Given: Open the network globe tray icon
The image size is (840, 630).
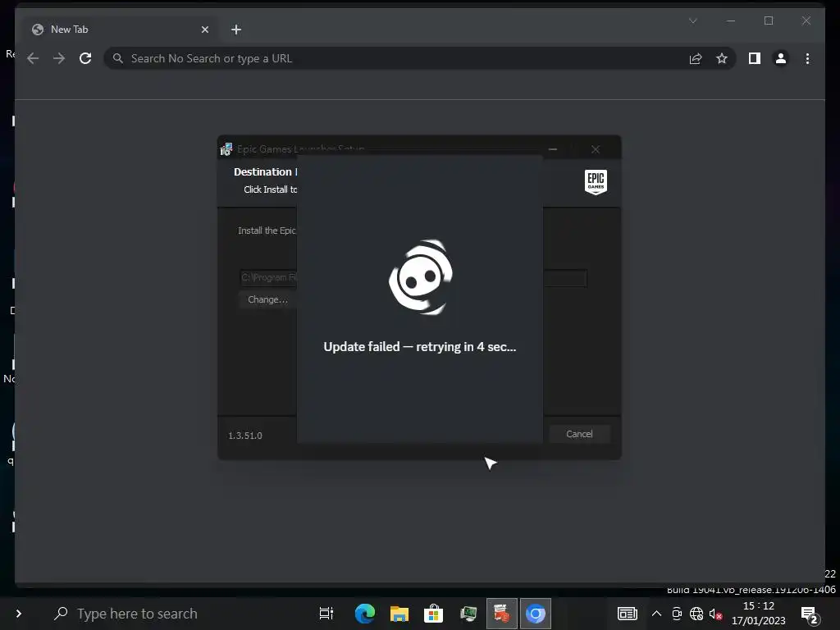Looking at the screenshot, I should (696, 614).
